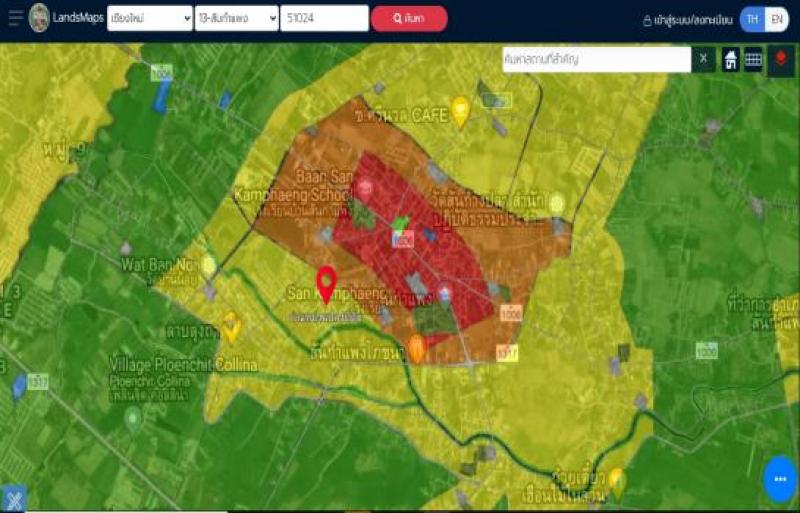Expand the district dropdown showing 13

tap(236, 18)
